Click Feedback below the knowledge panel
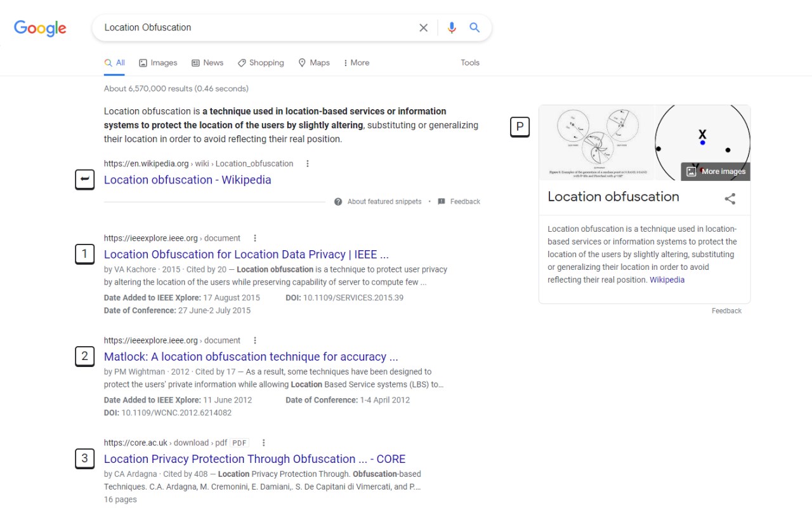 click(x=726, y=311)
